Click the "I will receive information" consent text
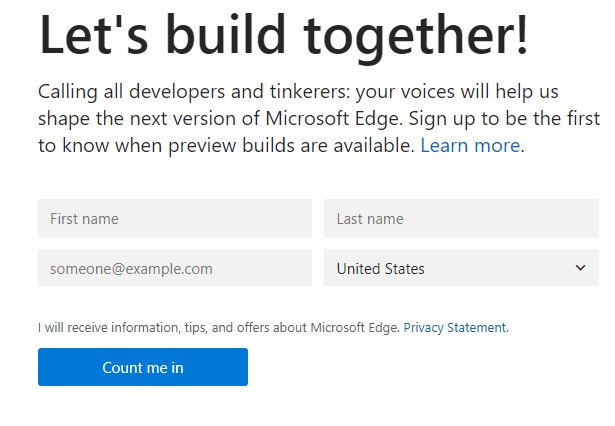Viewport: 615px width, 426px height. [218, 327]
